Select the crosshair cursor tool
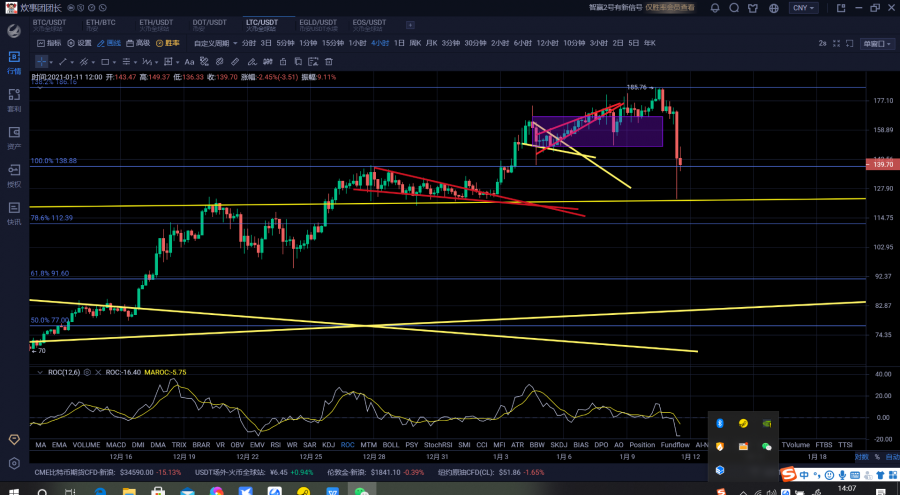 click(x=42, y=62)
